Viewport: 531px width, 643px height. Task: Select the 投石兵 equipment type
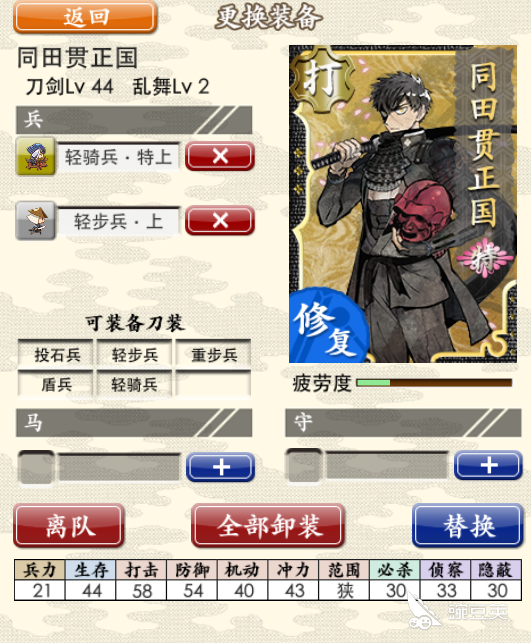pos(56,354)
